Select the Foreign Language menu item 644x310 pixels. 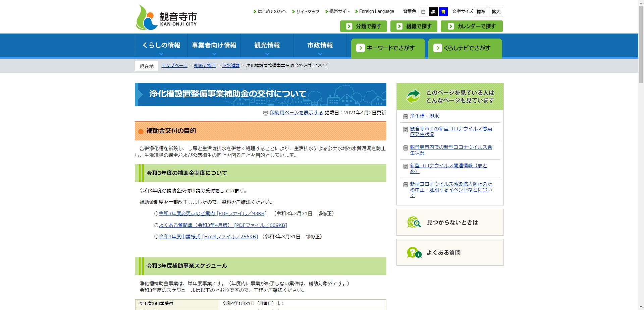(376, 11)
